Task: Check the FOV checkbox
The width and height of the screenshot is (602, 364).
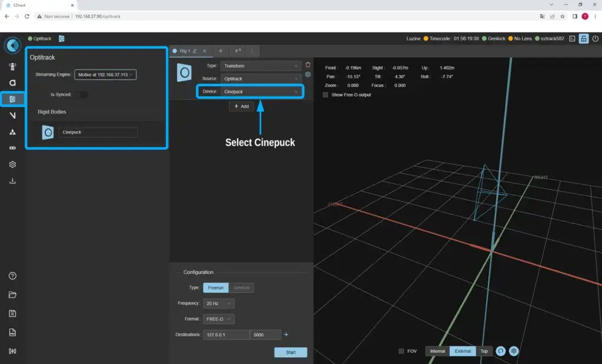Action: [x=401, y=351]
